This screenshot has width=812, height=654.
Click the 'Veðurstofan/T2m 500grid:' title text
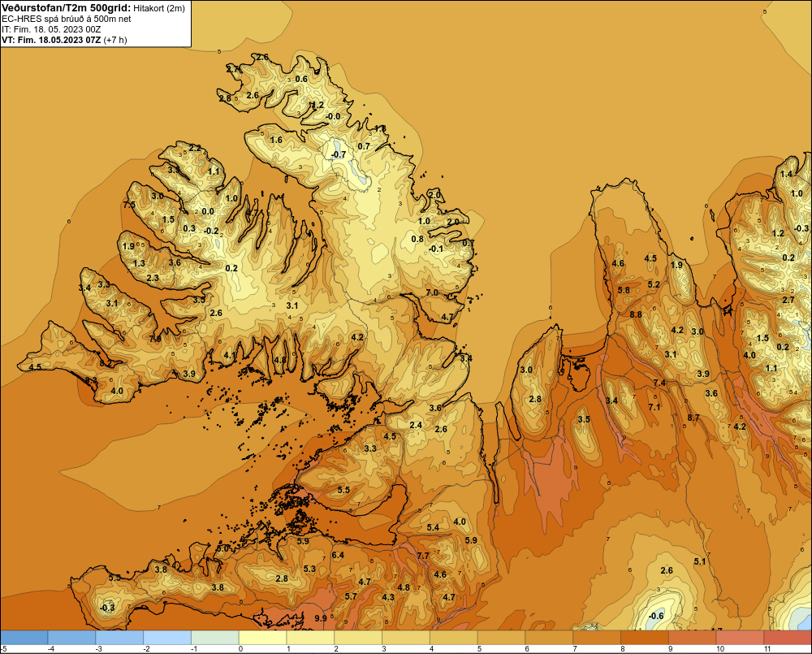click(x=66, y=7)
